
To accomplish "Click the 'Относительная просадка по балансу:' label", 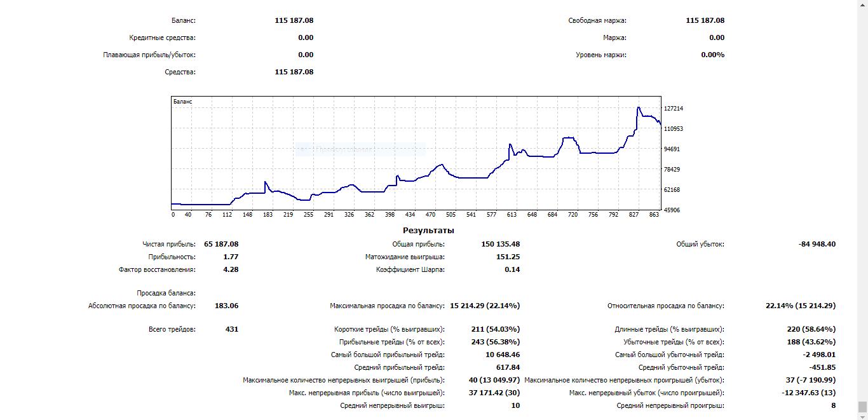I will click(x=666, y=306).
